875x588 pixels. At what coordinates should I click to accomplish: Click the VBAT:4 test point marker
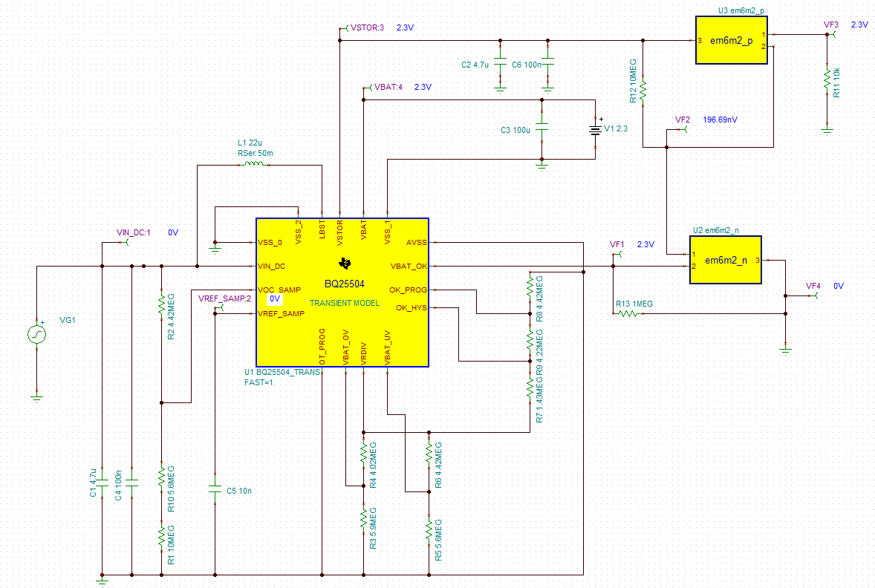click(x=368, y=88)
